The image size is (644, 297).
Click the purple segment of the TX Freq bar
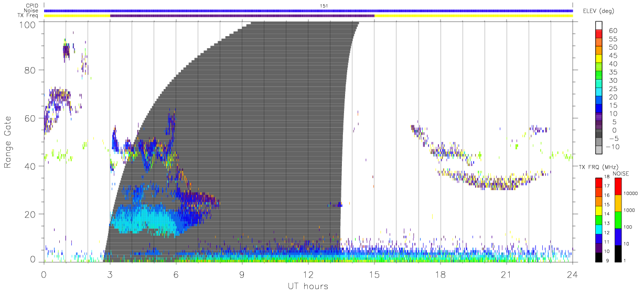pos(242,16)
